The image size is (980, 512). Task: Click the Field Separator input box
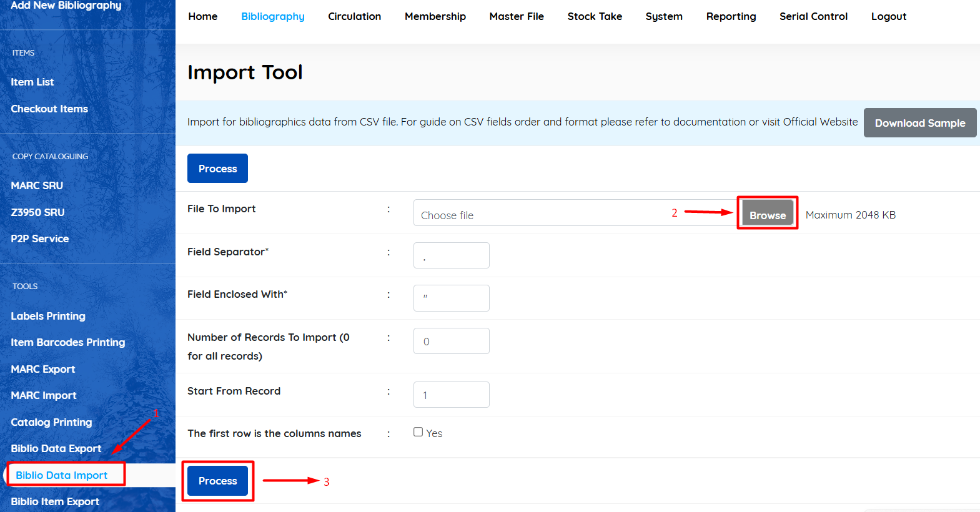pyautogui.click(x=451, y=255)
